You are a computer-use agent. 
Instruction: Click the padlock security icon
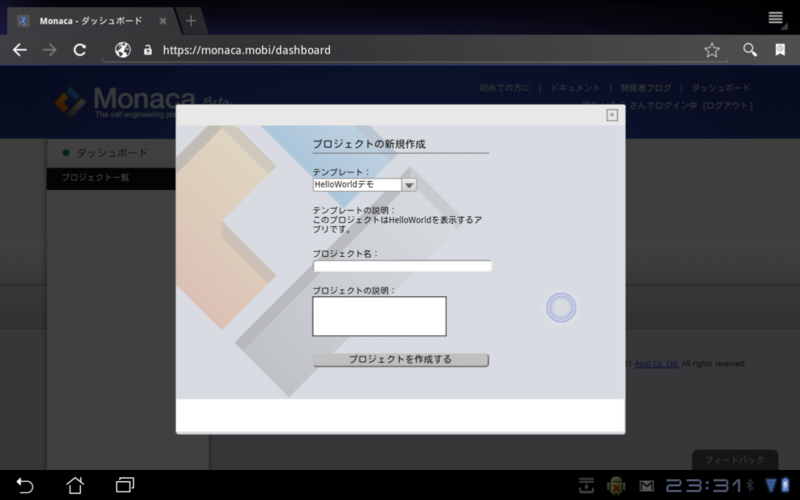coord(147,49)
